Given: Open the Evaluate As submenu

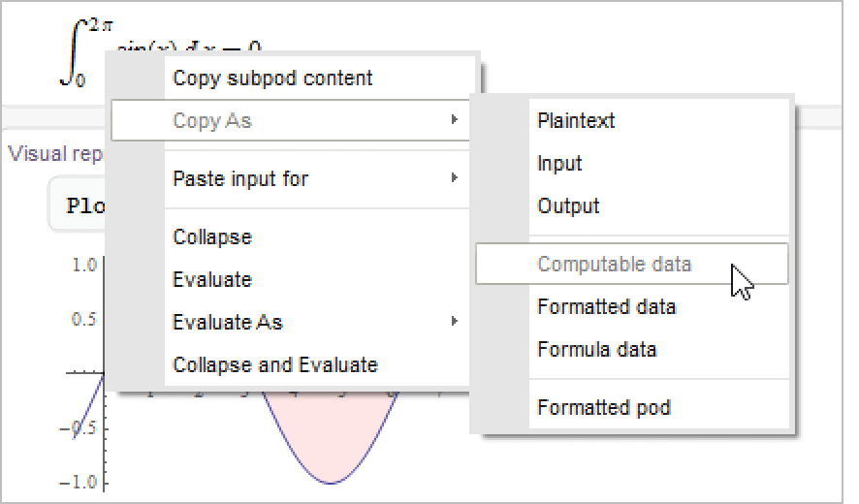Looking at the screenshot, I should pyautogui.click(x=227, y=323).
